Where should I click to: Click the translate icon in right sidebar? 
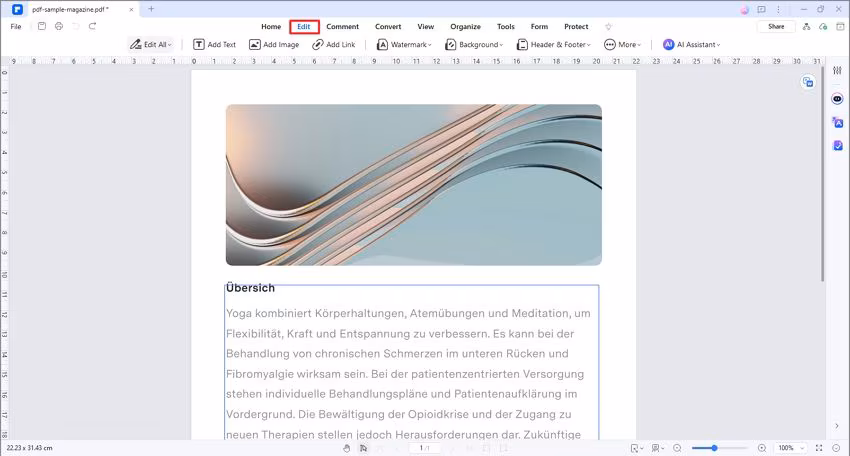click(x=838, y=123)
